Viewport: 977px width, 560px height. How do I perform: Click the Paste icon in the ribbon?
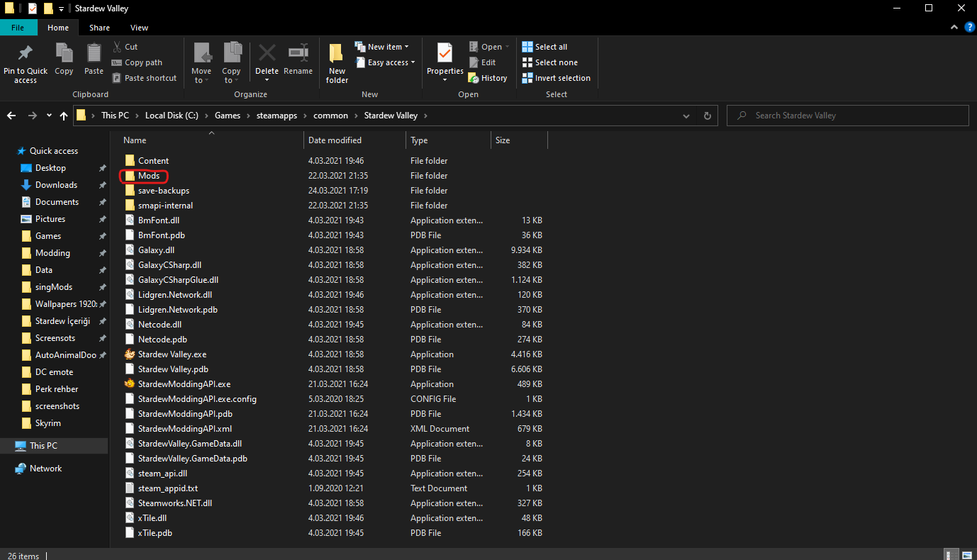[x=94, y=53]
